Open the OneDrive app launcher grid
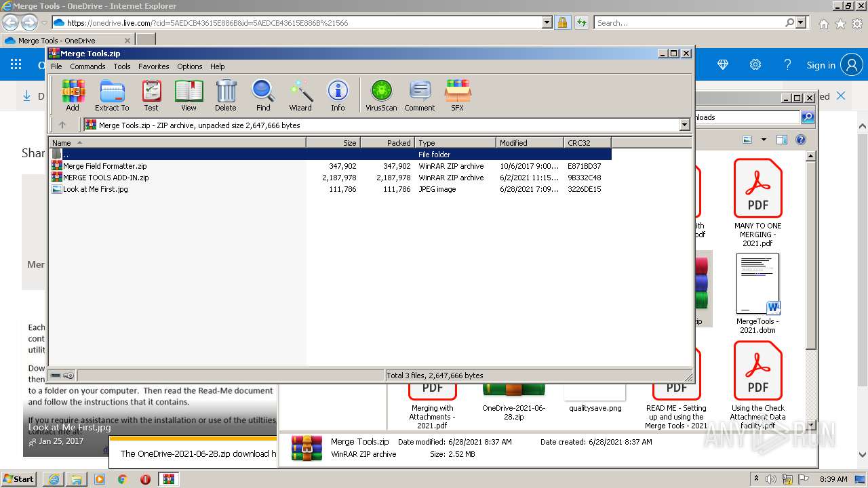The width and height of the screenshot is (868, 488). (x=16, y=65)
